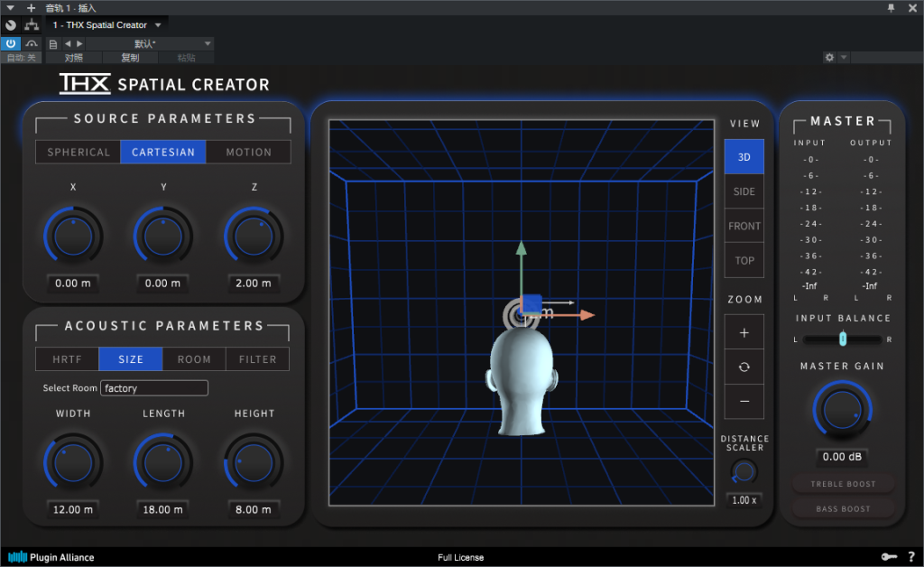
Task: Switch to the SPHERICAL tab
Action: pos(79,152)
